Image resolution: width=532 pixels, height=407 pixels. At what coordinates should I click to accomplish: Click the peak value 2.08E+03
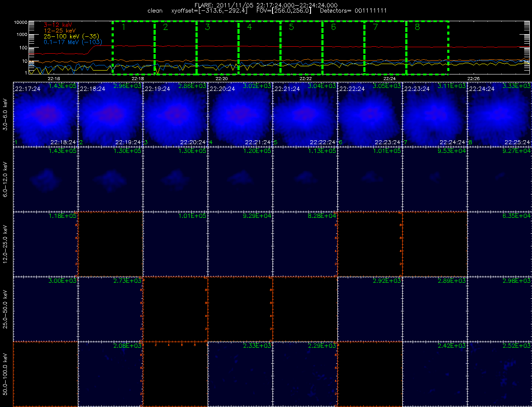pyautogui.click(x=128, y=346)
